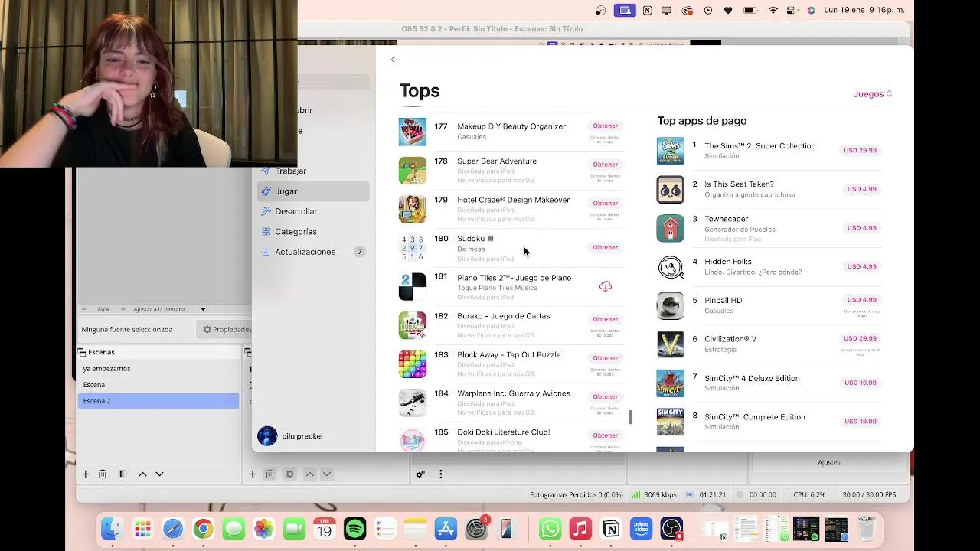Open The Sims 2 Super Collection icon
980x551 pixels.
pos(671,151)
